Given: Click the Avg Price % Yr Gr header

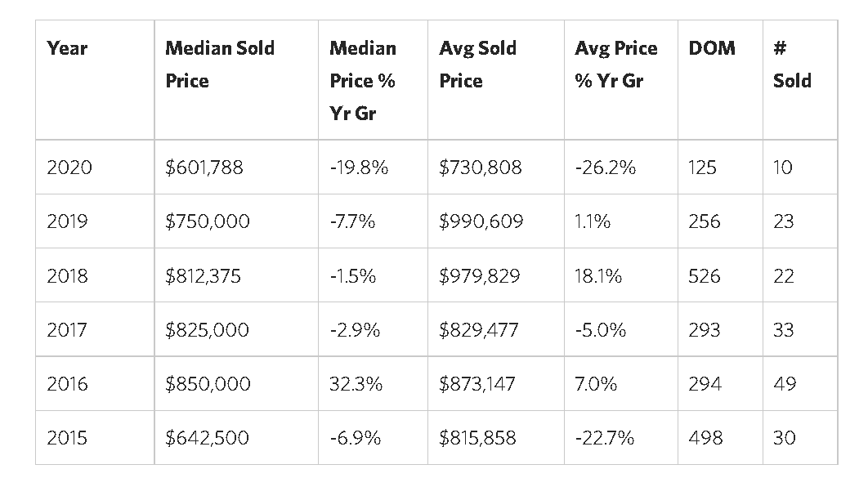Looking at the screenshot, I should click(615, 65).
